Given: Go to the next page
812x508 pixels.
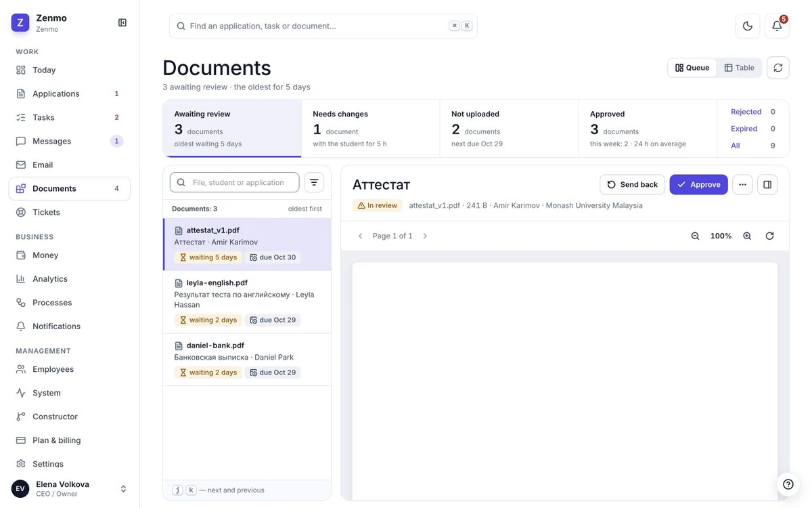Looking at the screenshot, I should pos(425,236).
